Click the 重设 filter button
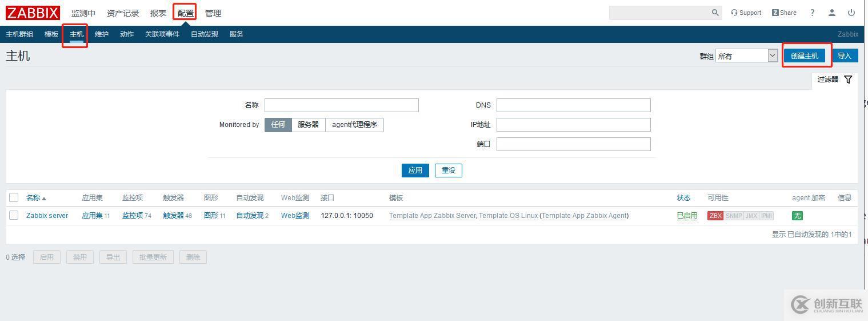868x321 pixels. click(449, 171)
